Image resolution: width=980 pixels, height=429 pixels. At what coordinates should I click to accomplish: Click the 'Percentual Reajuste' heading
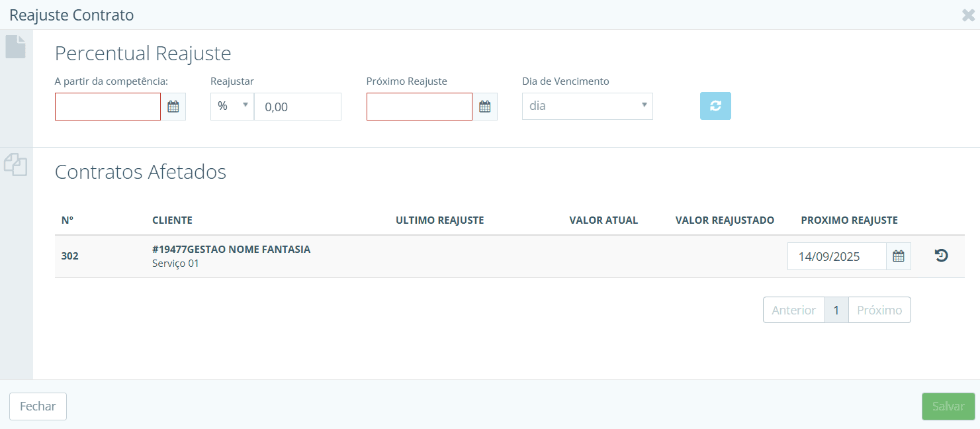143,53
